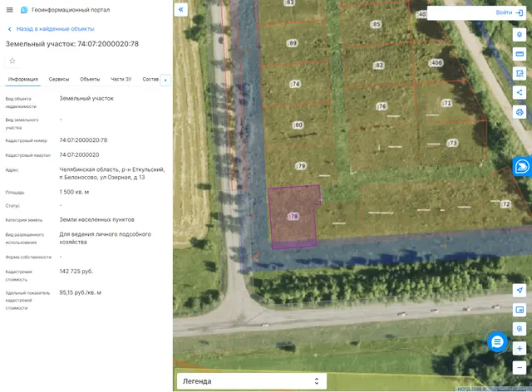Collapse the side panel with double-arrow button
The width and height of the screenshot is (532, 392).
(181, 9)
